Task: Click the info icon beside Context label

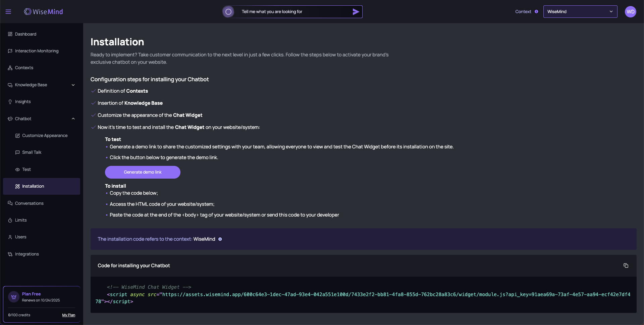Action: pyautogui.click(x=536, y=12)
